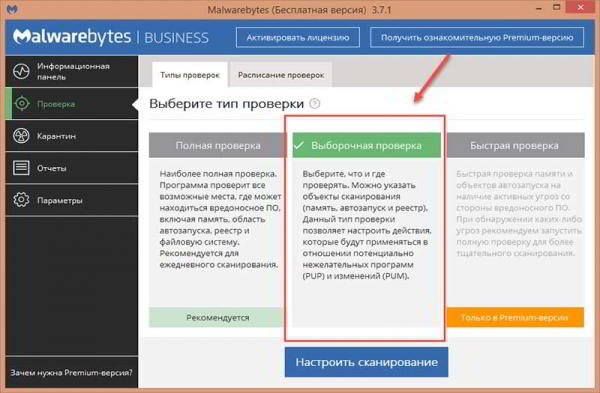Click the Настроить сканирование button
The image size is (600, 393).
coord(366,362)
